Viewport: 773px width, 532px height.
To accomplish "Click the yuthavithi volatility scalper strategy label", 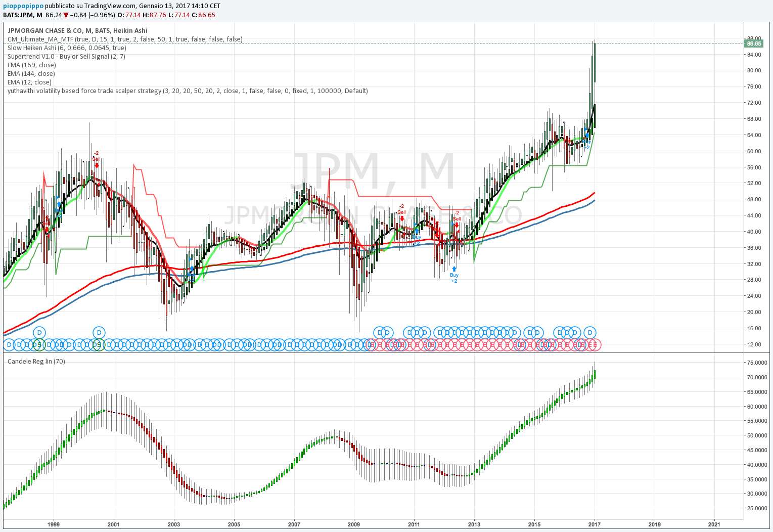I will (x=188, y=91).
